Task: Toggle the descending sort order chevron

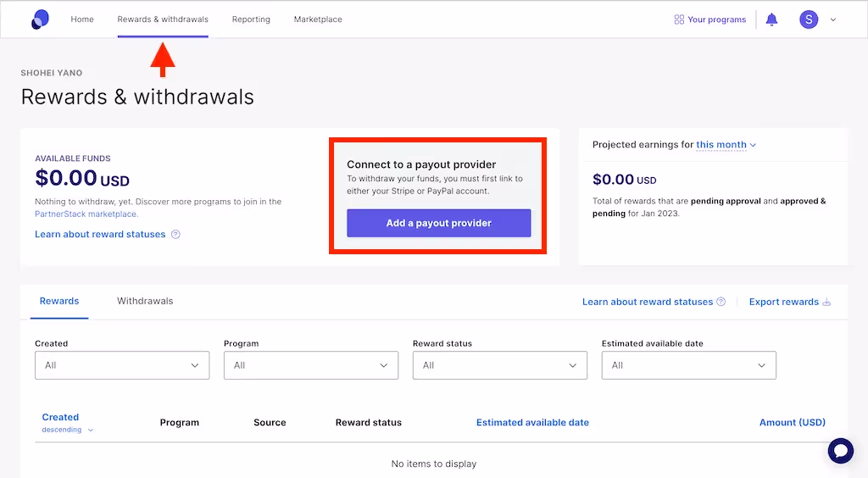Action: click(91, 430)
